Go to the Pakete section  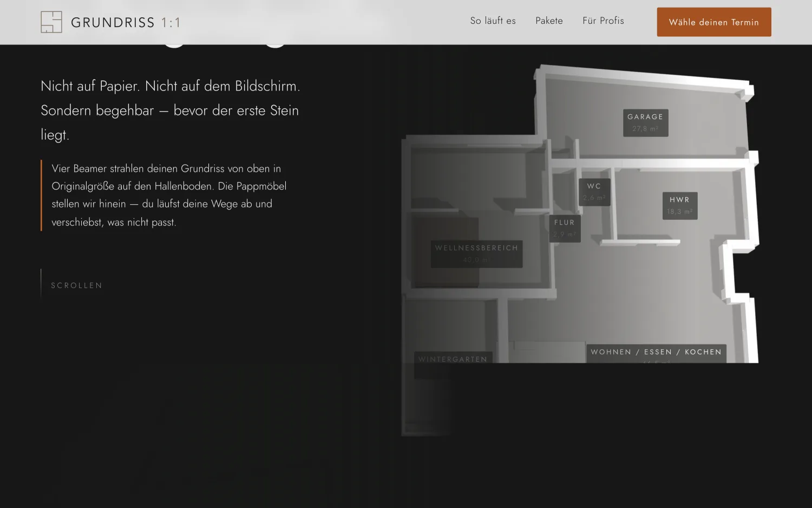[x=549, y=21]
